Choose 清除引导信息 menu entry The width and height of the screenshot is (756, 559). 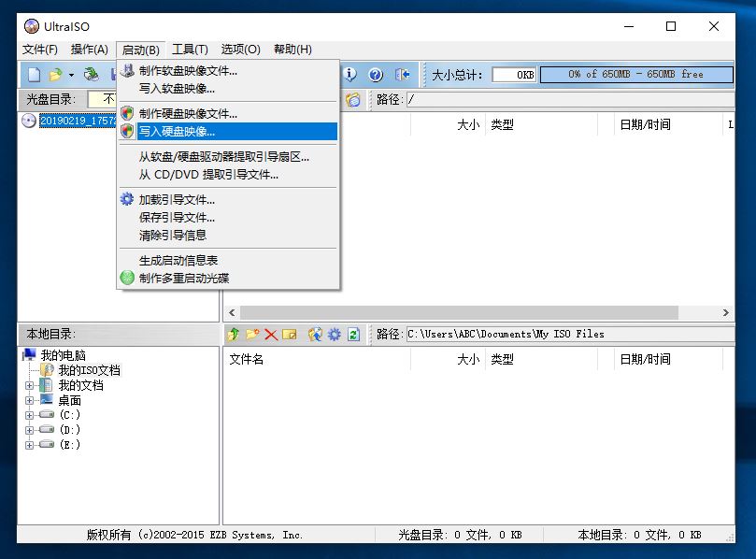click(x=229, y=235)
